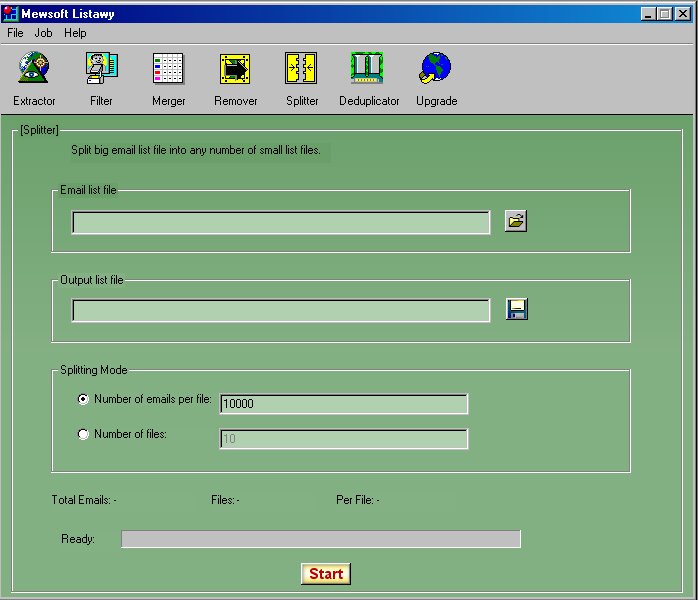Choose output file with floppy disk icon
Image resolution: width=698 pixels, height=600 pixels.
[x=516, y=309]
